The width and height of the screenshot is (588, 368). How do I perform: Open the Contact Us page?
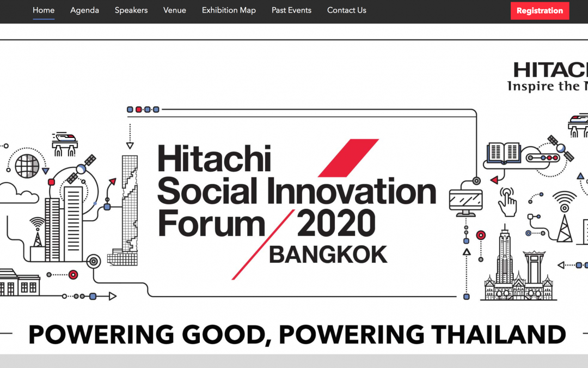[x=346, y=10]
